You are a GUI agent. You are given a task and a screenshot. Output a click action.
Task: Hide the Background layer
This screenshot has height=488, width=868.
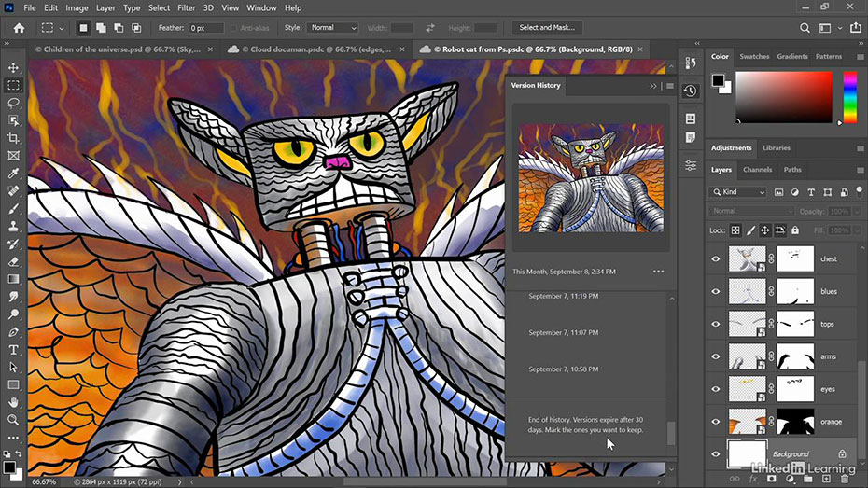[x=716, y=454]
